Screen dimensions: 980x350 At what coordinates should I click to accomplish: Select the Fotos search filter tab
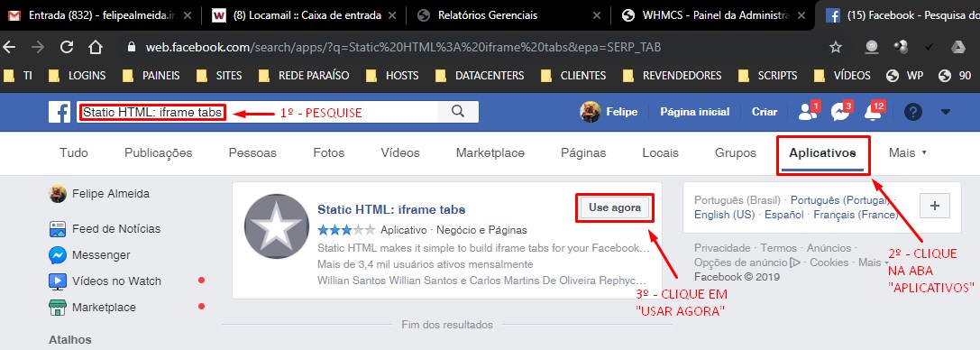coord(329,153)
